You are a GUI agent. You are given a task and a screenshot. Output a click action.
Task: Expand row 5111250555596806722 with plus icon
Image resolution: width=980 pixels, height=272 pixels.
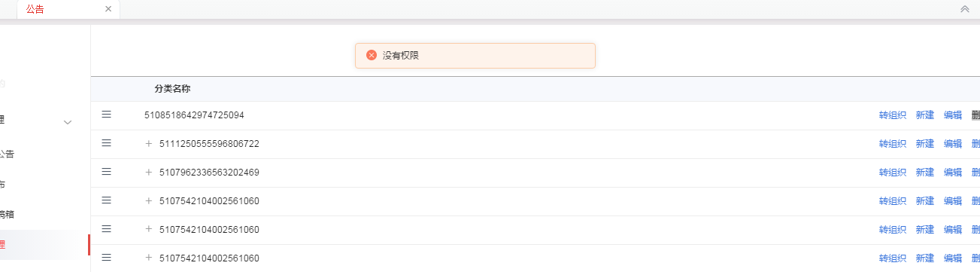(x=149, y=143)
